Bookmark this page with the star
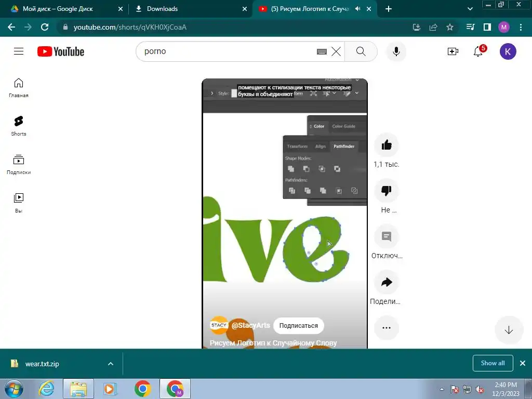Image resolution: width=532 pixels, height=399 pixels. (450, 27)
